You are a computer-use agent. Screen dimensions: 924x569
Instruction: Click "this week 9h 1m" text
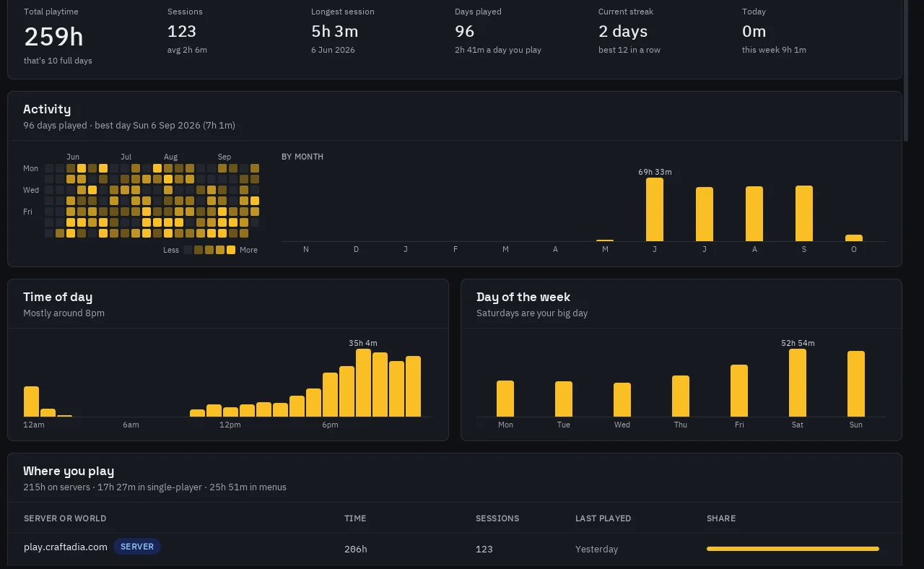774,50
